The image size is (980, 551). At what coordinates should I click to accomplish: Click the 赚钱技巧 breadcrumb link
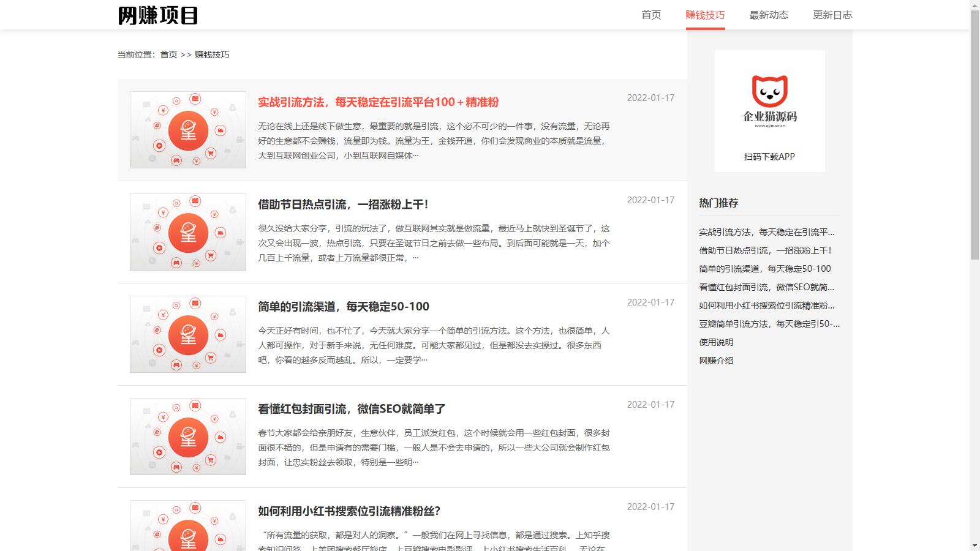tap(212, 54)
